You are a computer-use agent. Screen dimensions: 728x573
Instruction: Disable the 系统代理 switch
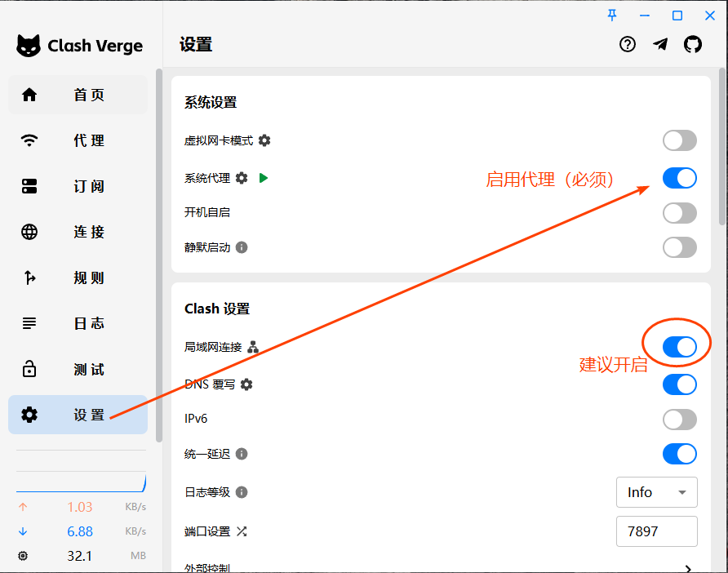tap(680, 178)
